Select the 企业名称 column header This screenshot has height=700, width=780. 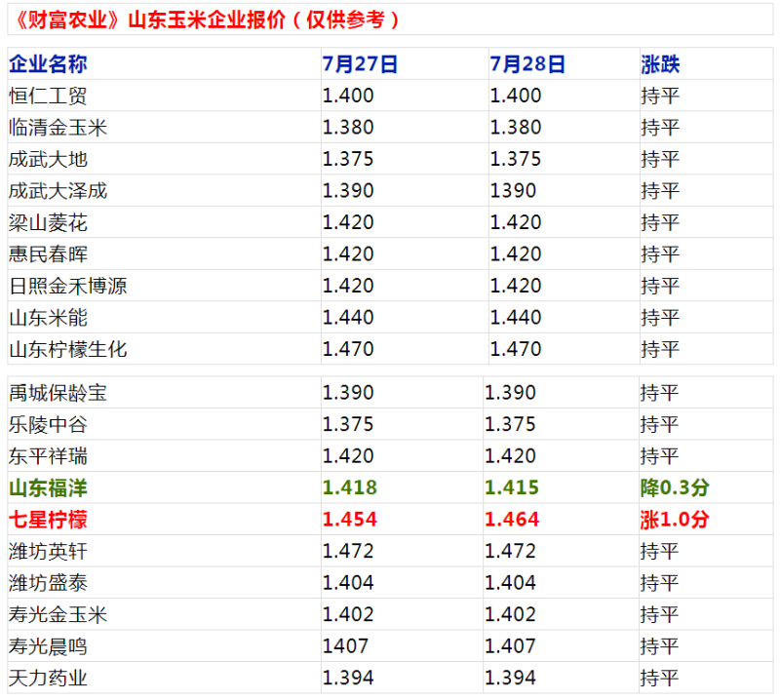pyautogui.click(x=49, y=64)
